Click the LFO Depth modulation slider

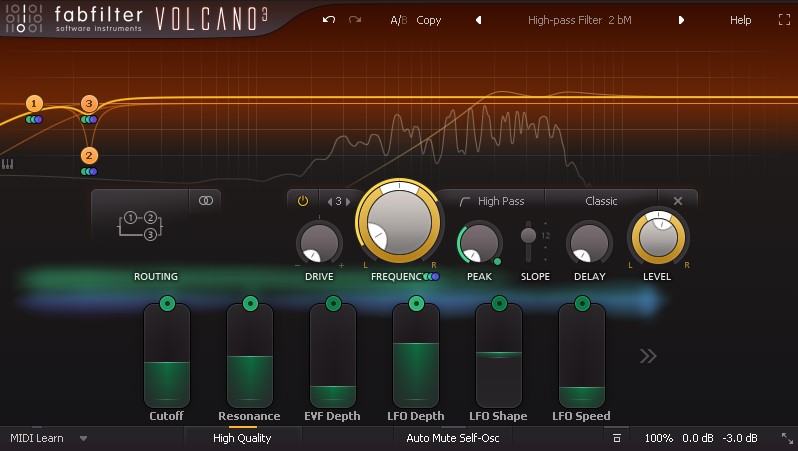point(416,355)
